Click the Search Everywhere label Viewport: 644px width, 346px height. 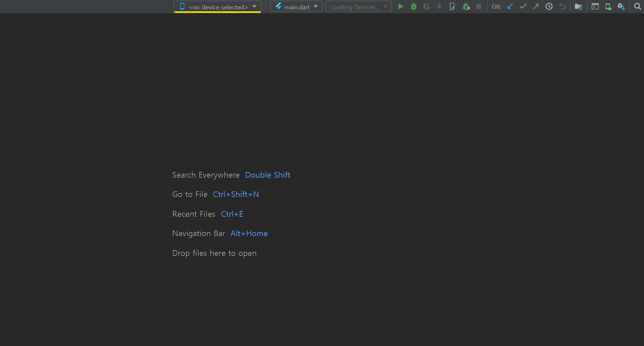[206, 175]
